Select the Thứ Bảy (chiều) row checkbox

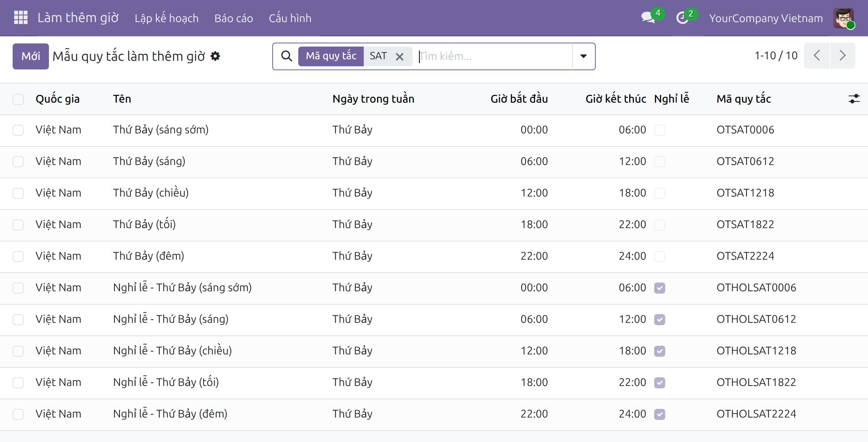click(18, 193)
